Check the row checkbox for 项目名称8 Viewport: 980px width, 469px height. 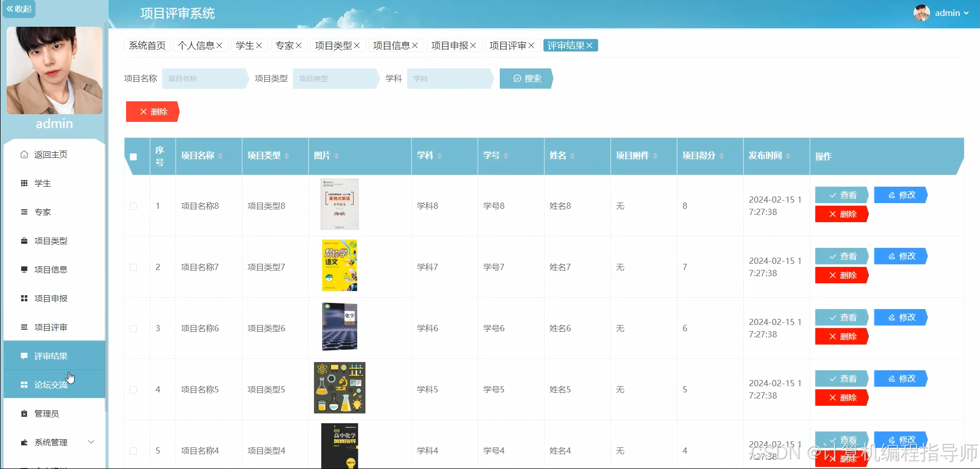click(133, 206)
